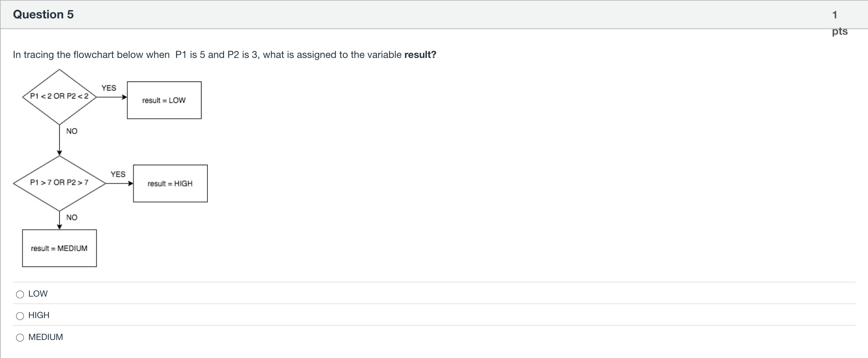Image resolution: width=868 pixels, height=358 pixels.
Task: Click the arrow pointing to the result = LOW box
Action: point(112,97)
